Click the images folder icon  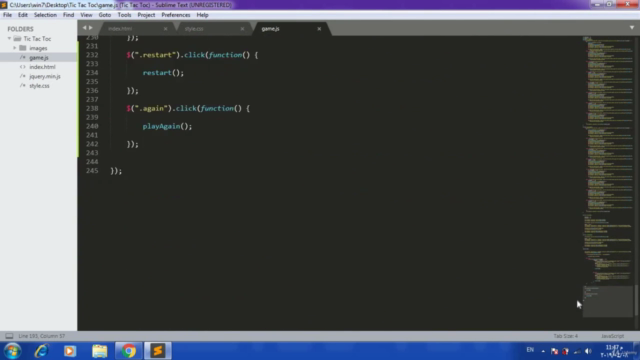point(23,48)
